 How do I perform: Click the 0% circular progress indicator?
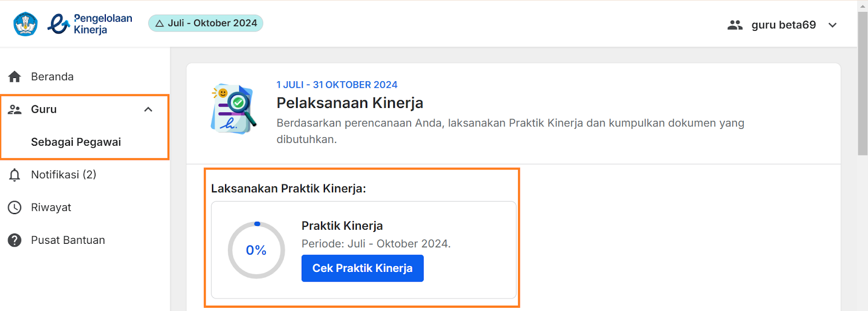[x=256, y=250]
